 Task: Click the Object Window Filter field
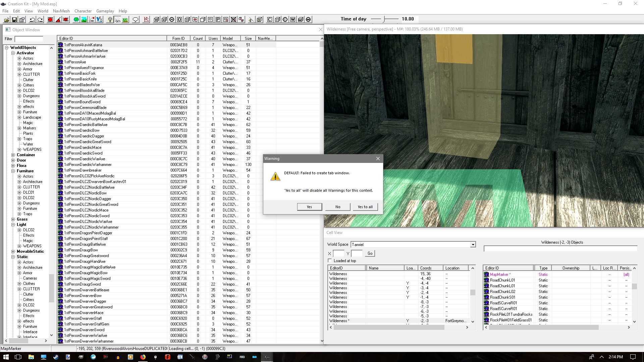pyautogui.click(x=29, y=39)
